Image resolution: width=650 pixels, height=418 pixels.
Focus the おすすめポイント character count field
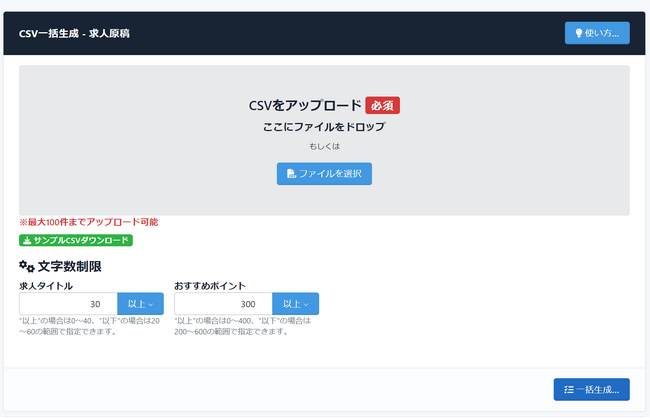[222, 304]
